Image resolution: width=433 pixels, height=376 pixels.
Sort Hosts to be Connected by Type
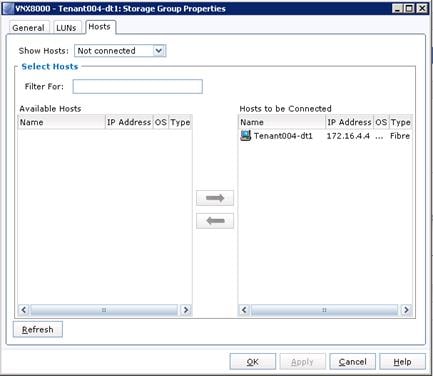(401, 122)
